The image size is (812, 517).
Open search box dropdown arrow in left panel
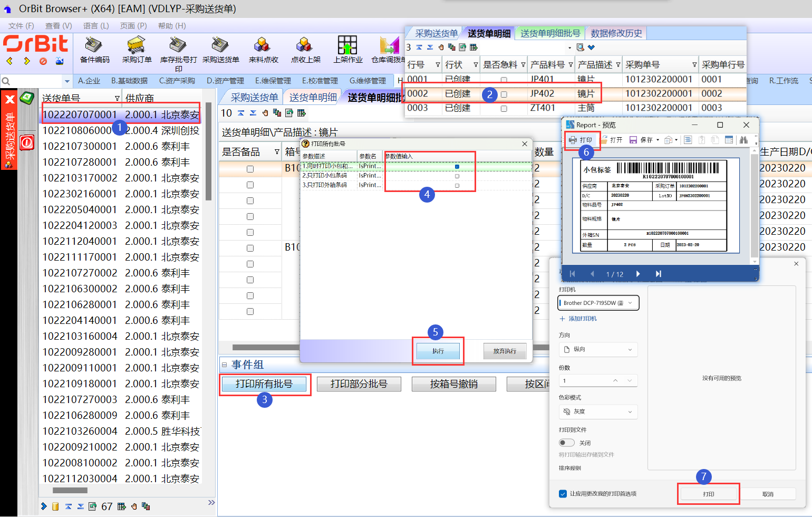pos(67,81)
